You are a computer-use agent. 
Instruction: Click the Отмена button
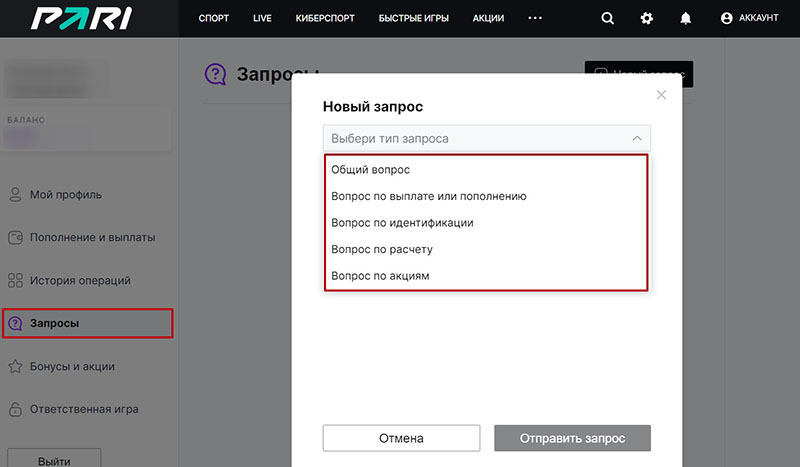402,438
